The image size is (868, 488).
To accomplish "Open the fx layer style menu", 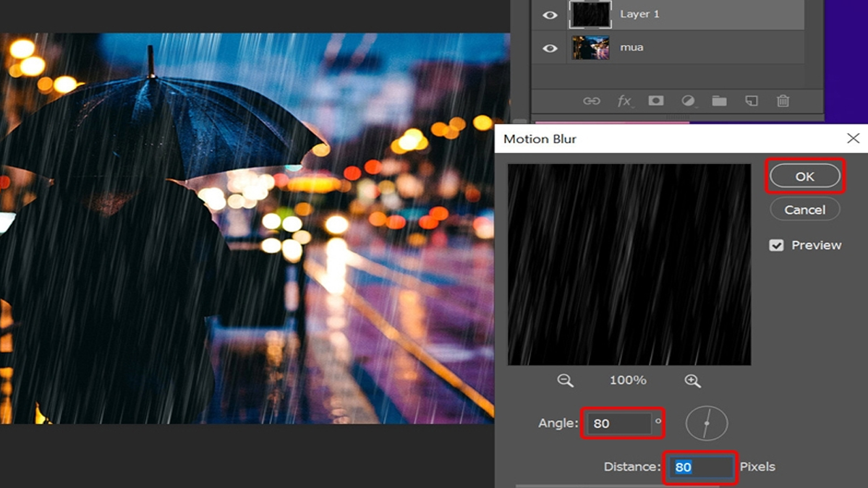I will pyautogui.click(x=624, y=101).
